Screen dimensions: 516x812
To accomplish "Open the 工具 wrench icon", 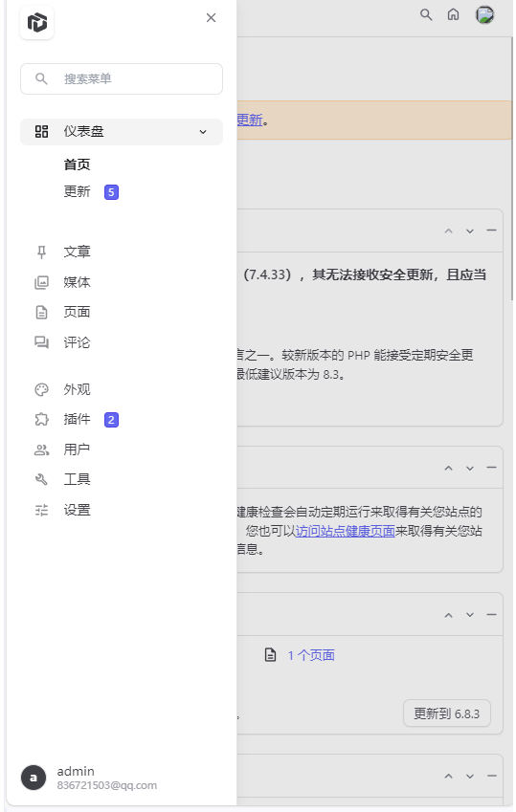I will pyautogui.click(x=41, y=479).
